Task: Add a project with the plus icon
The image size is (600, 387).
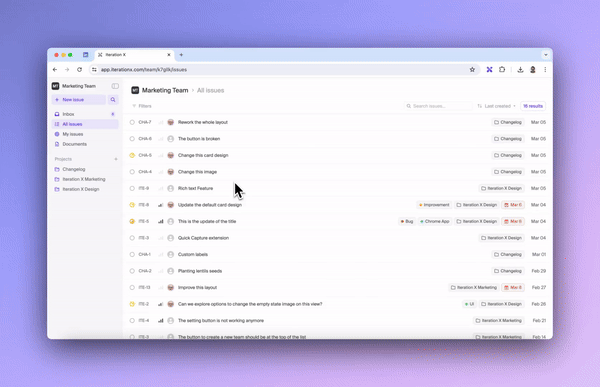Action: tap(116, 159)
